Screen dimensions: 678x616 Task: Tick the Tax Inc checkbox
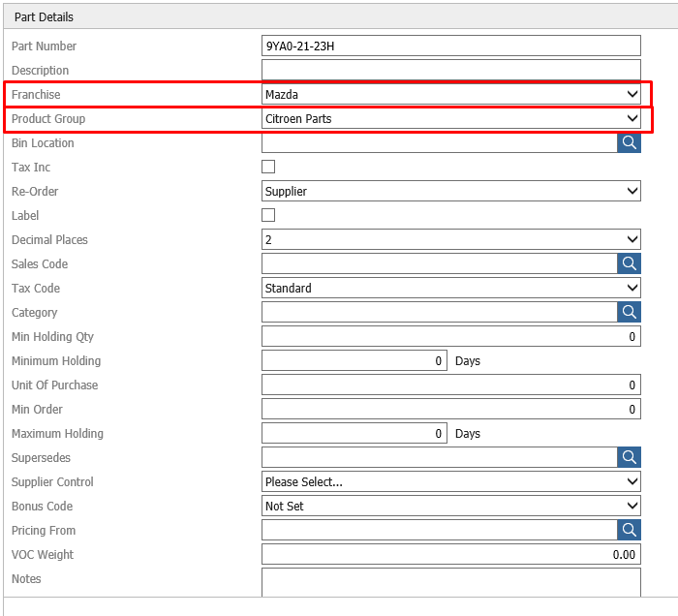(x=268, y=167)
